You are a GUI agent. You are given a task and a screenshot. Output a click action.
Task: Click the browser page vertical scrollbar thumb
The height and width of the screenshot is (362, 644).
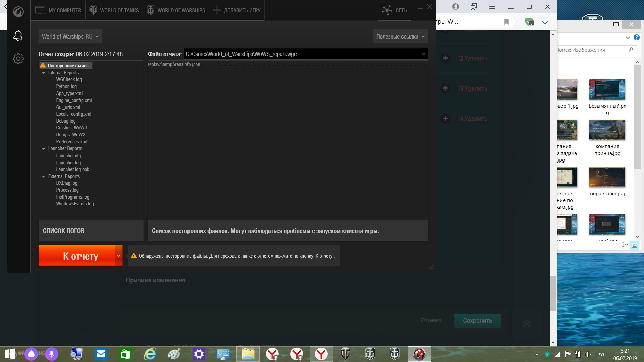tap(553, 293)
